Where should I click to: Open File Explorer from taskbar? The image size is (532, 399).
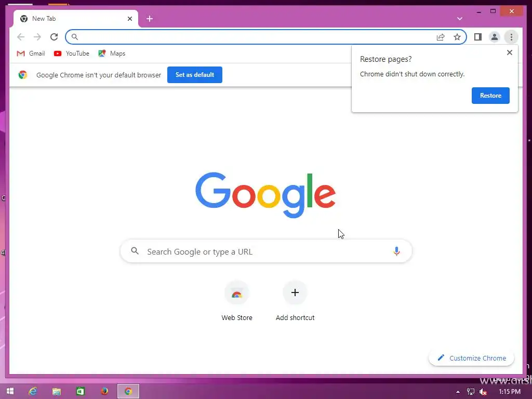[x=56, y=391]
